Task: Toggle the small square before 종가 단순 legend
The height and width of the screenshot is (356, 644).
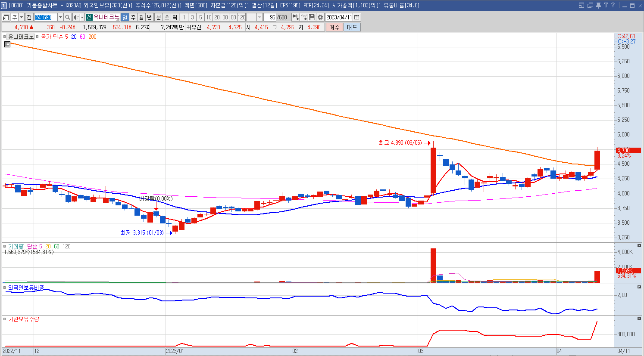Action: [38, 37]
